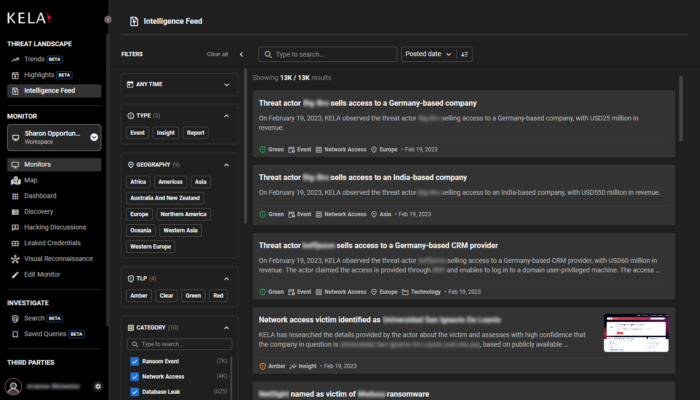The image size is (700, 420).
Task: Toggle the Red TLP filter
Action: point(218,295)
